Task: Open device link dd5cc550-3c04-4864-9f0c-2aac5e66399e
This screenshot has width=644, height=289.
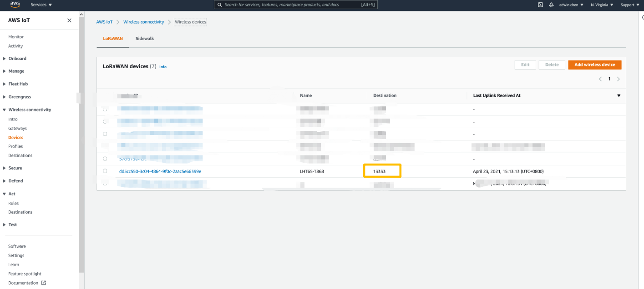Action: (x=160, y=171)
